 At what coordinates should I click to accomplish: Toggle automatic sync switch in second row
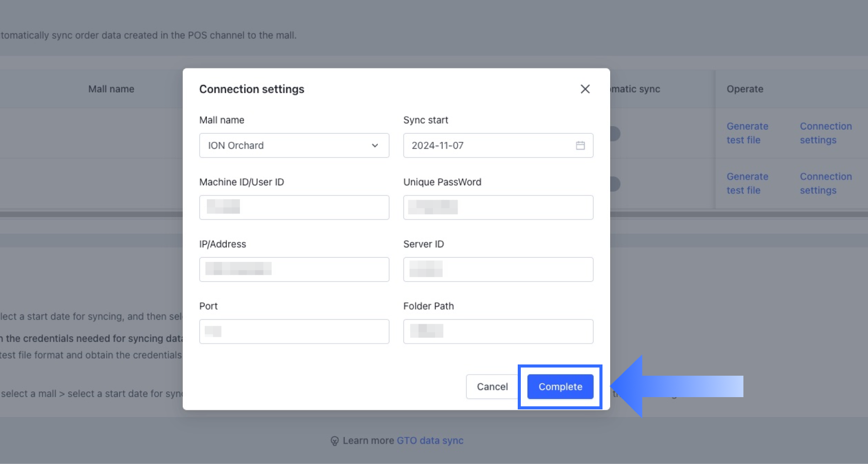615,184
